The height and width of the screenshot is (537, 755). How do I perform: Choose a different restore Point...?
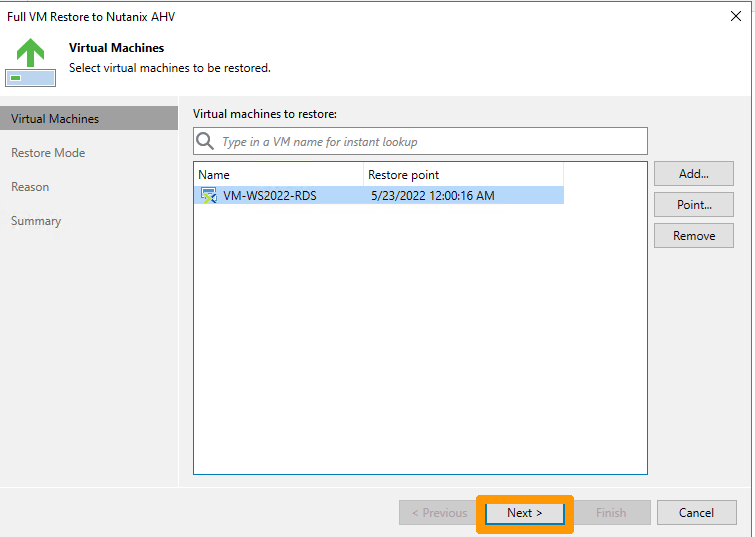[x=693, y=205]
